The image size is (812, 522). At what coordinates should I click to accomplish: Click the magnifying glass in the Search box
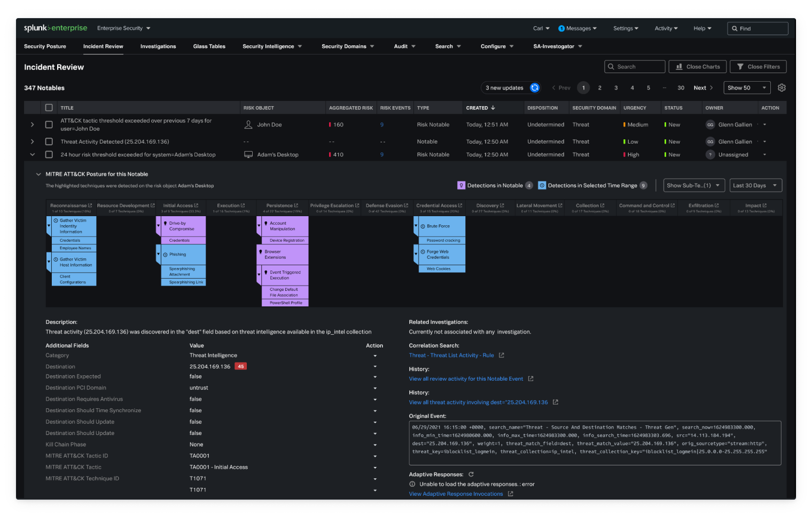(x=612, y=66)
